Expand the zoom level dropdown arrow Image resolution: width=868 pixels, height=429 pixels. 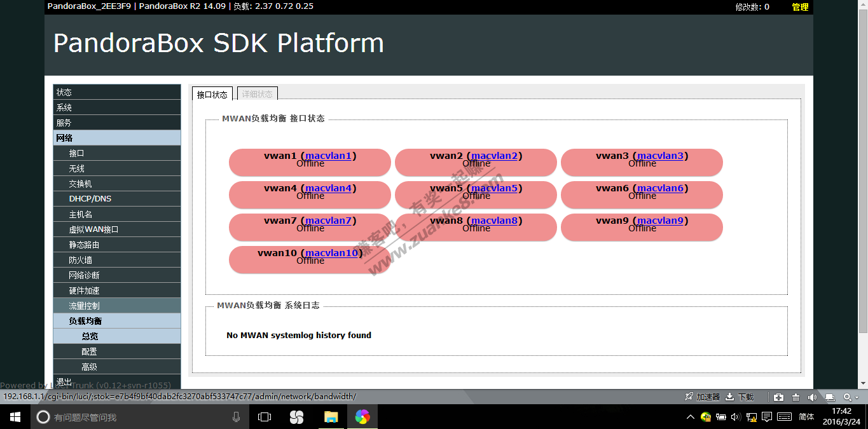coord(857,397)
